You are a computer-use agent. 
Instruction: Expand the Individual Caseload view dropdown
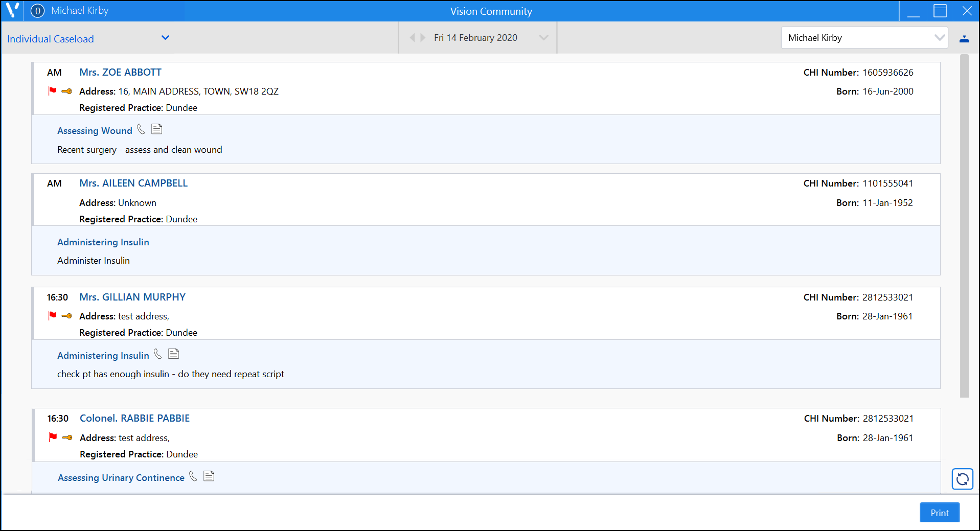[x=165, y=38]
